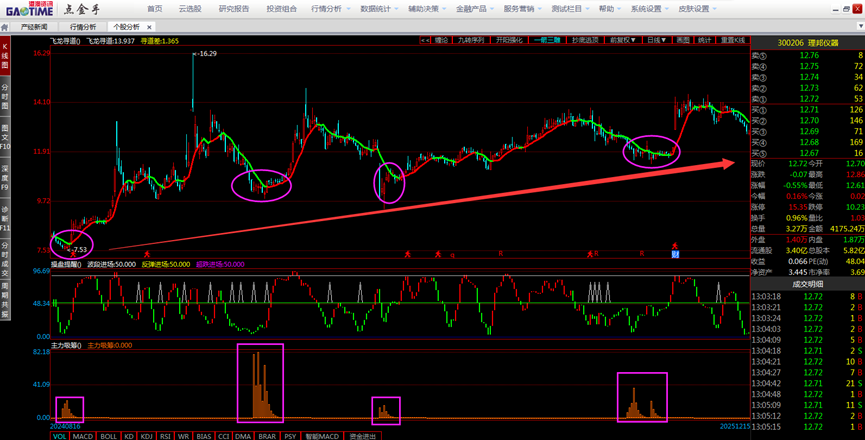Select the VOL indicator tab
This screenshot has width=865, height=440.
(x=60, y=436)
